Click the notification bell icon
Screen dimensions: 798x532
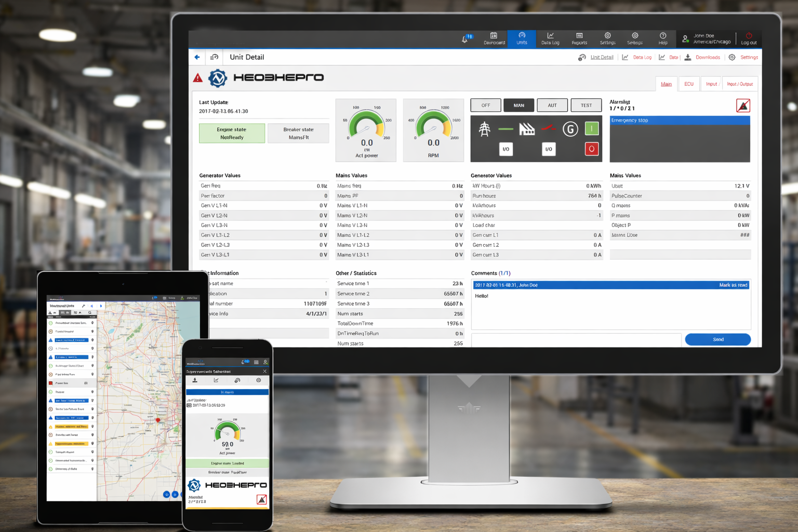[x=465, y=39]
